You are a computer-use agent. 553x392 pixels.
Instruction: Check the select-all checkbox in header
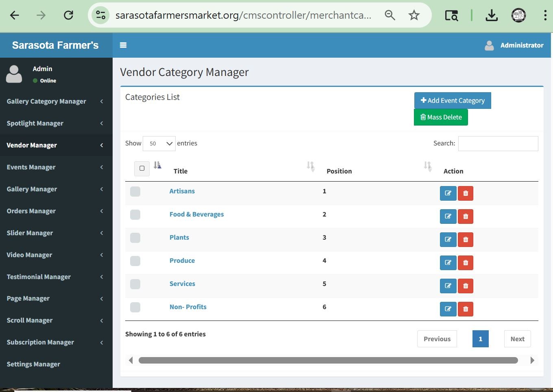tap(142, 168)
